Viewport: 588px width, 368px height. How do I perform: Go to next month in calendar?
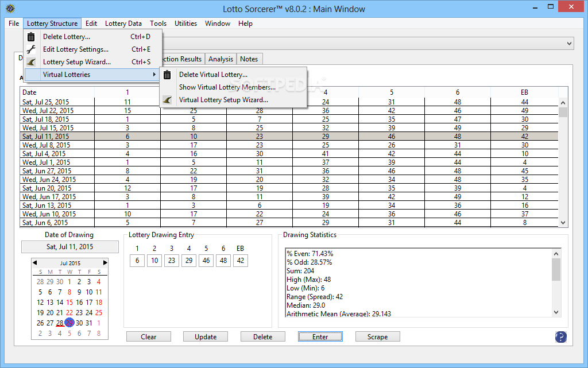[x=105, y=263]
